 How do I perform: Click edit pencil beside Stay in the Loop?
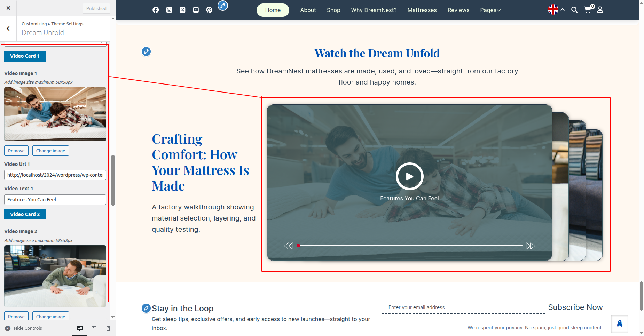146,308
